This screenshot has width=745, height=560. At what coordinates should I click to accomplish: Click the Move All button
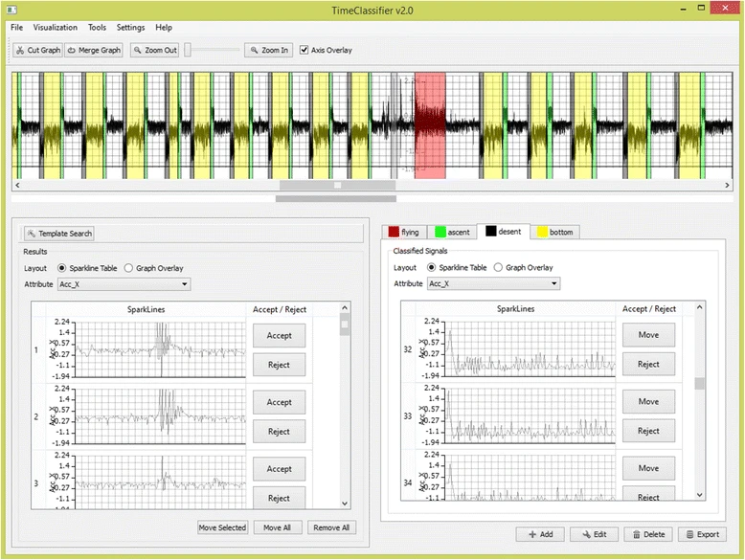click(x=277, y=527)
